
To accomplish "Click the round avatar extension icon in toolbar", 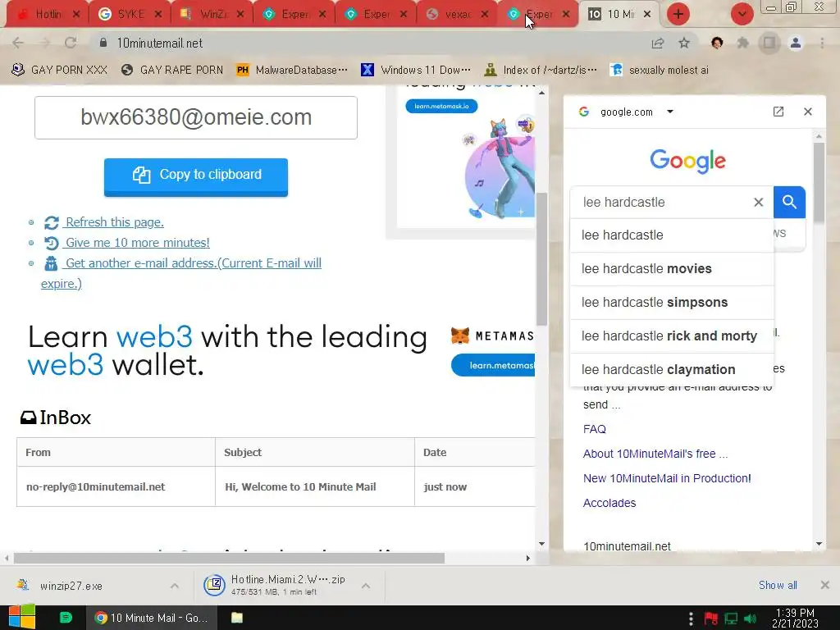I will [x=717, y=43].
